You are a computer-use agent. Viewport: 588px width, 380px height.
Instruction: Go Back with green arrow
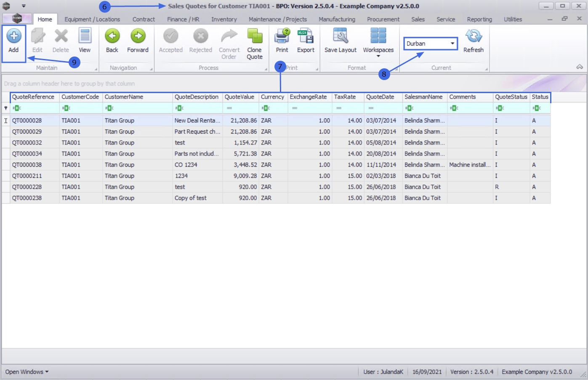click(x=112, y=36)
